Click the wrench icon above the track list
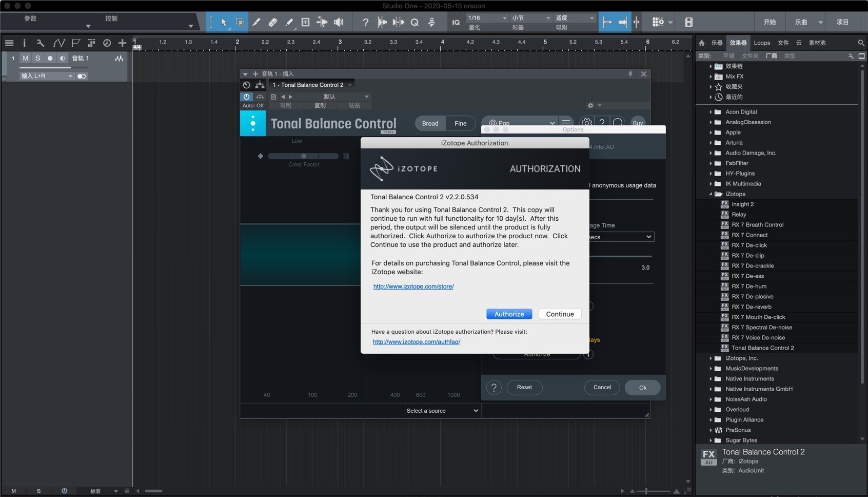The height and width of the screenshot is (497, 868). (x=41, y=43)
